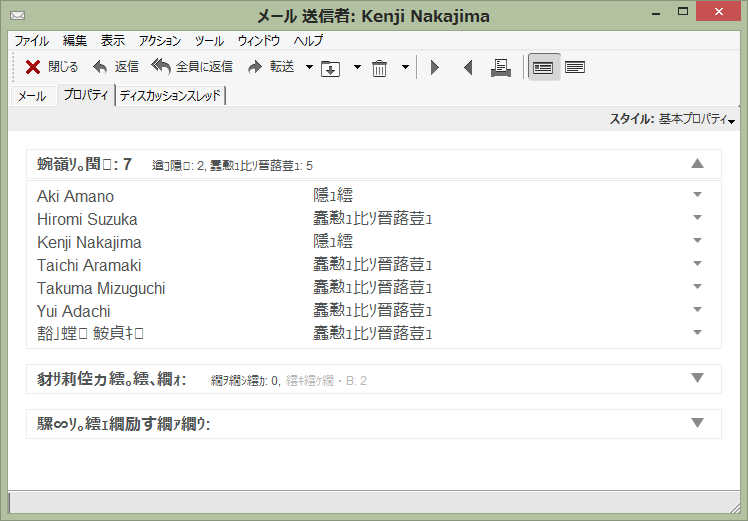Image resolution: width=748 pixels, height=521 pixels.
Task: Open dropdown arrow beside folder icon
Action: click(357, 67)
